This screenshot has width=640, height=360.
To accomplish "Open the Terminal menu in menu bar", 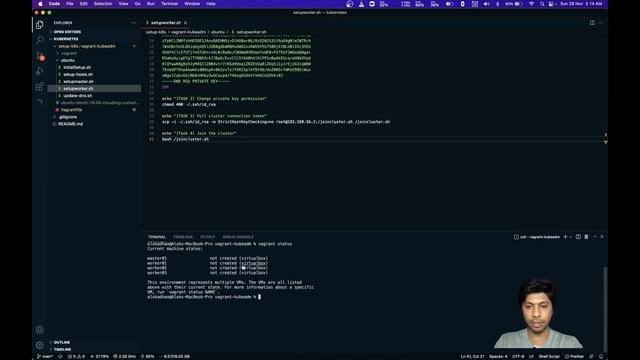I will click(169, 4).
